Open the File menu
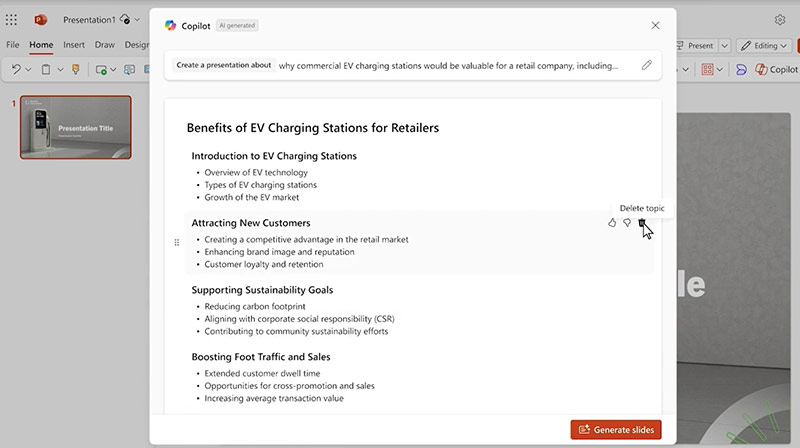Screen dimensions: 800x448 (x=13, y=45)
